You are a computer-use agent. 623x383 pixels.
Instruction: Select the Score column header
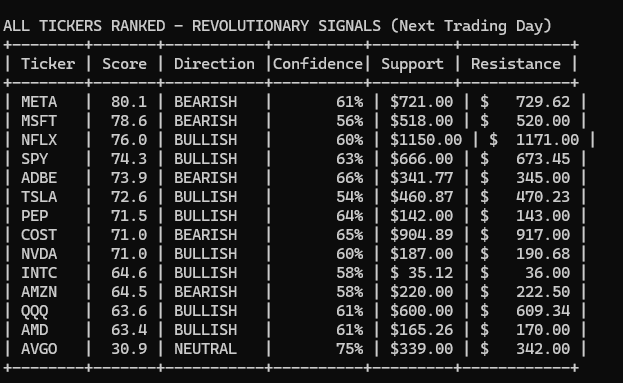(124, 64)
